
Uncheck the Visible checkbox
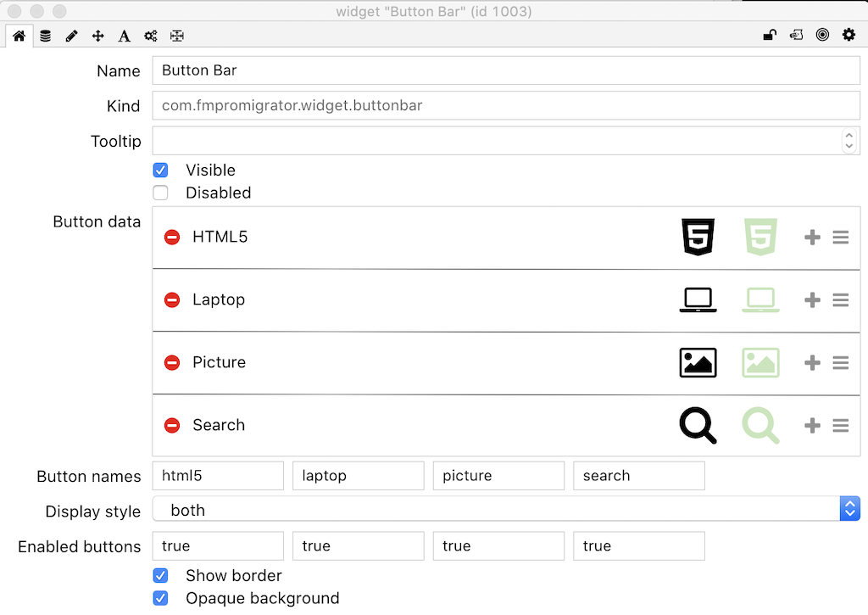tap(160, 170)
